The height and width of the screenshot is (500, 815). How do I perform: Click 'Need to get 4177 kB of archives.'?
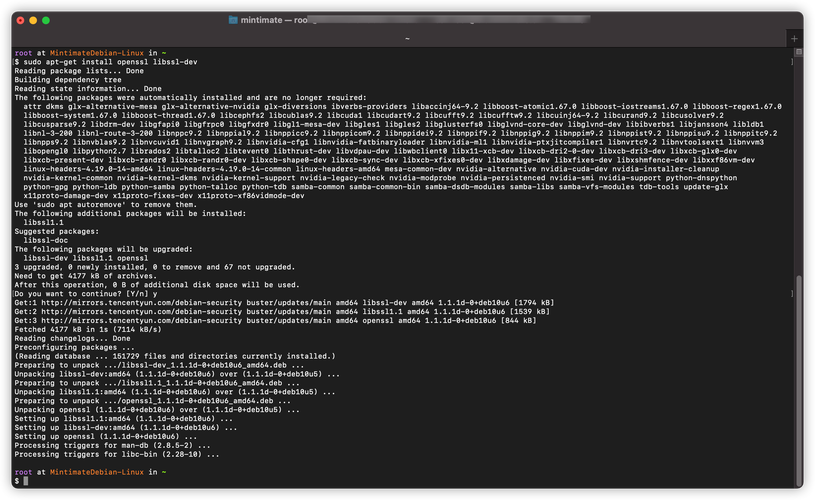tap(86, 275)
